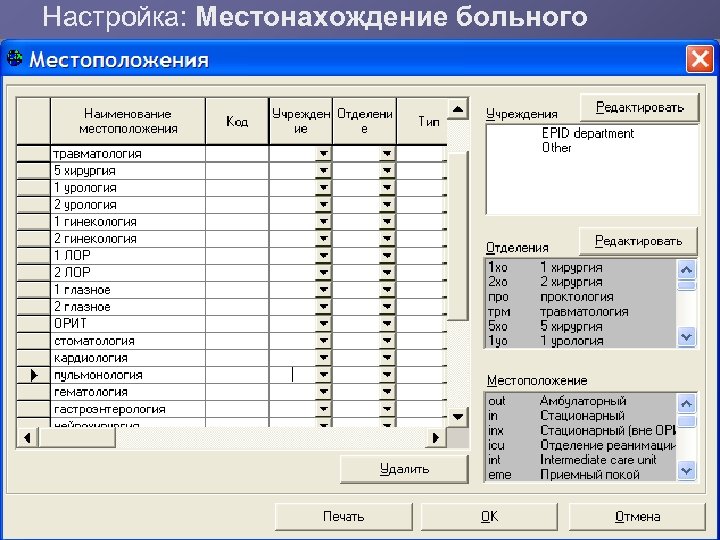Confirm with the OK button

[x=489, y=517]
